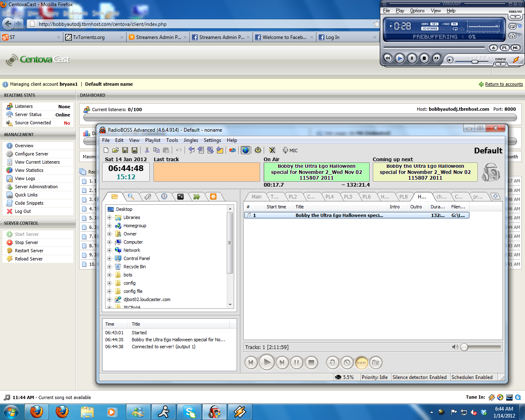
Task: Open Winamp VIDEO/VIS dropdown arrow
Action: tap(516, 17)
